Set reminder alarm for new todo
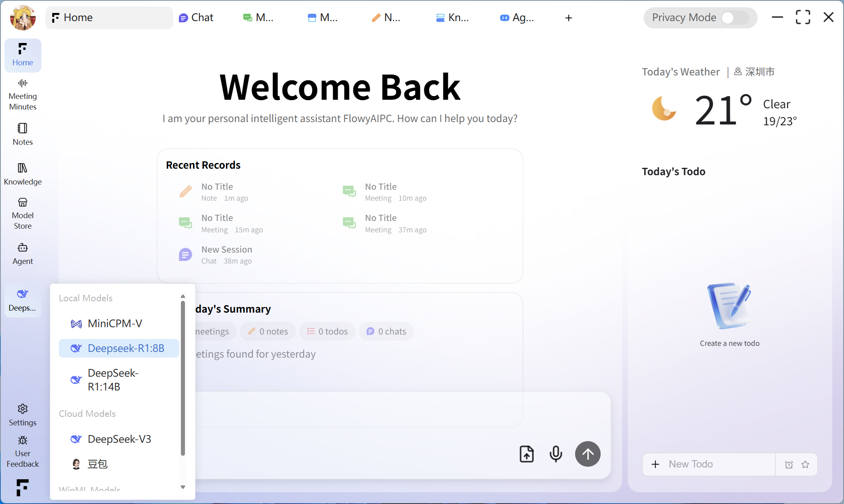 coord(788,465)
